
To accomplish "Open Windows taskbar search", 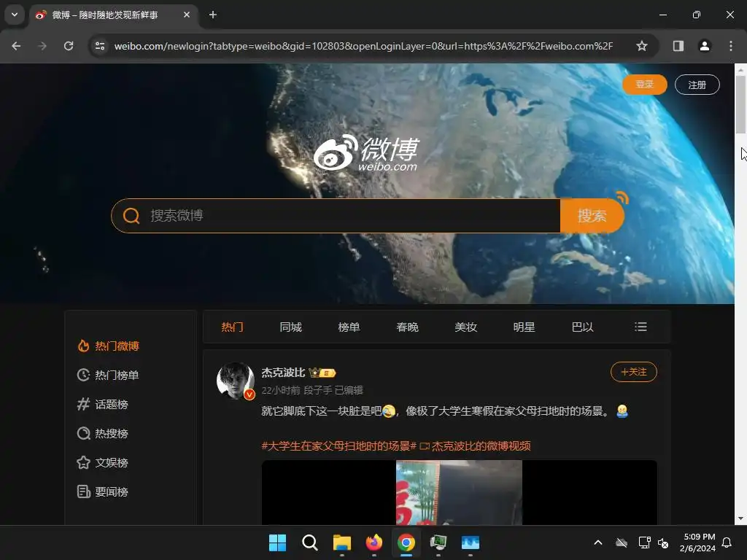I will click(309, 542).
